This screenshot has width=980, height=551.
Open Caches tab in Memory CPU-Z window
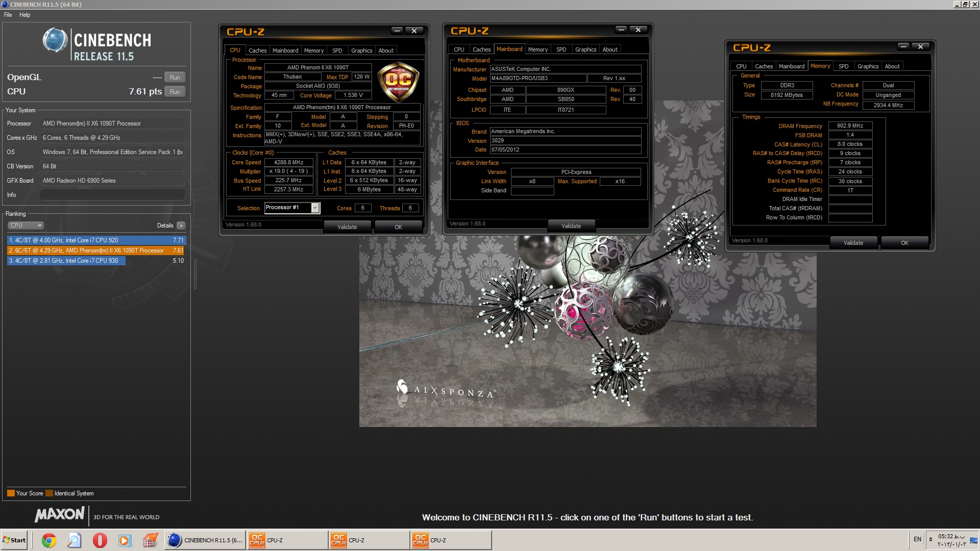[764, 66]
